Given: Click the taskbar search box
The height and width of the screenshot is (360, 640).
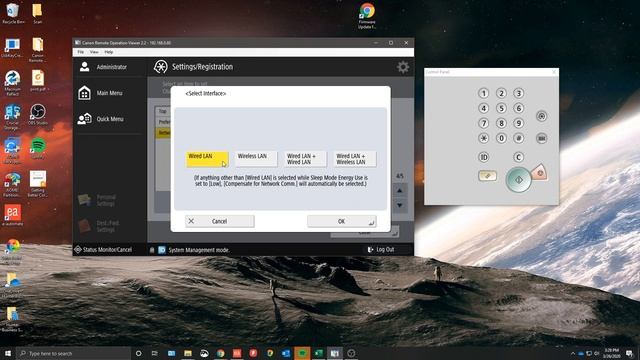Looking at the screenshot, I should [73, 353].
